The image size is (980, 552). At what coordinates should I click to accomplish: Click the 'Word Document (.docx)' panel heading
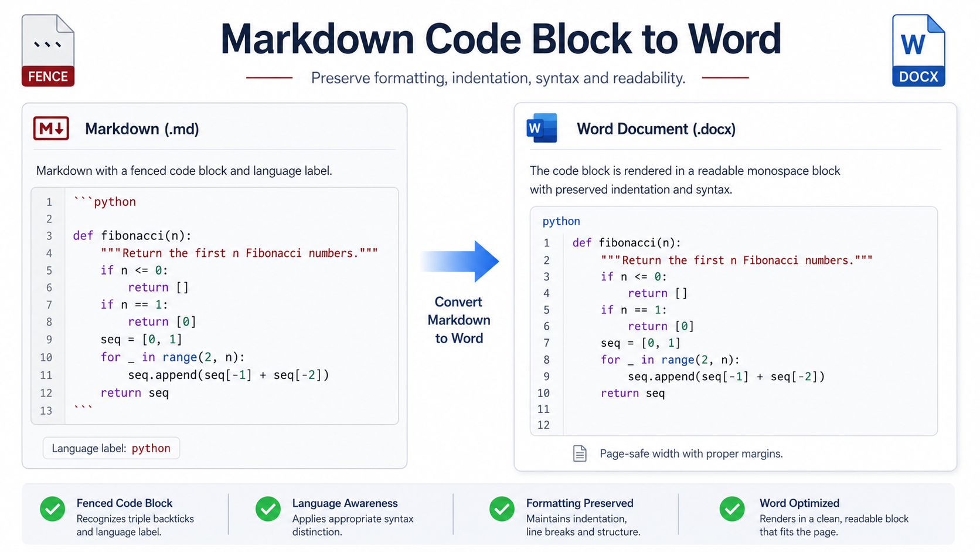coord(656,129)
